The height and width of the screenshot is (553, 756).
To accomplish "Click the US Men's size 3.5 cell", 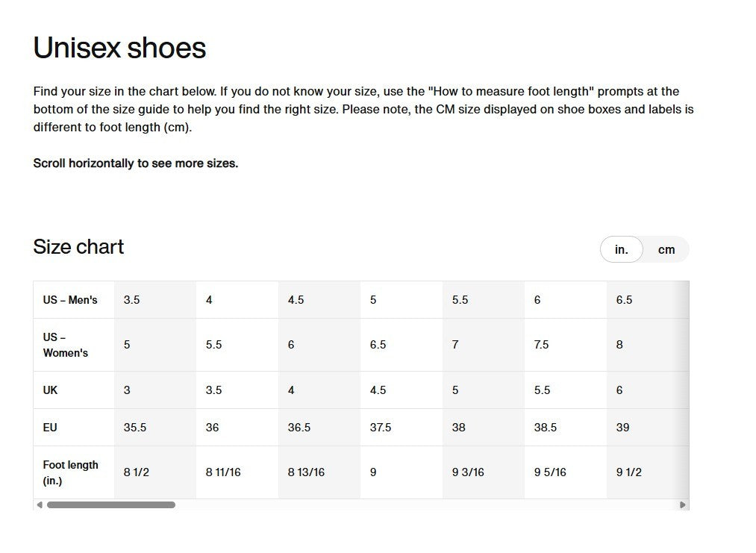I will [x=132, y=300].
